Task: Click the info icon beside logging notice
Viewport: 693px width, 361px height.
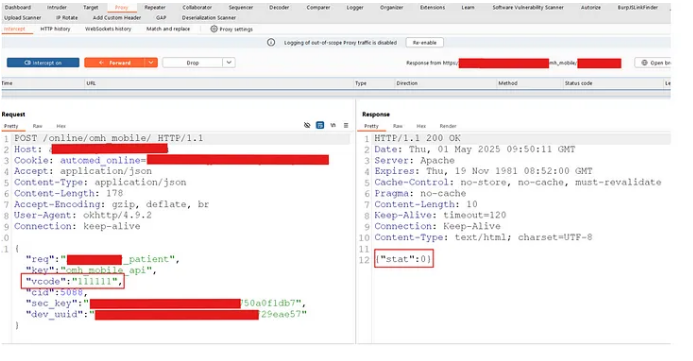Action: [x=271, y=42]
